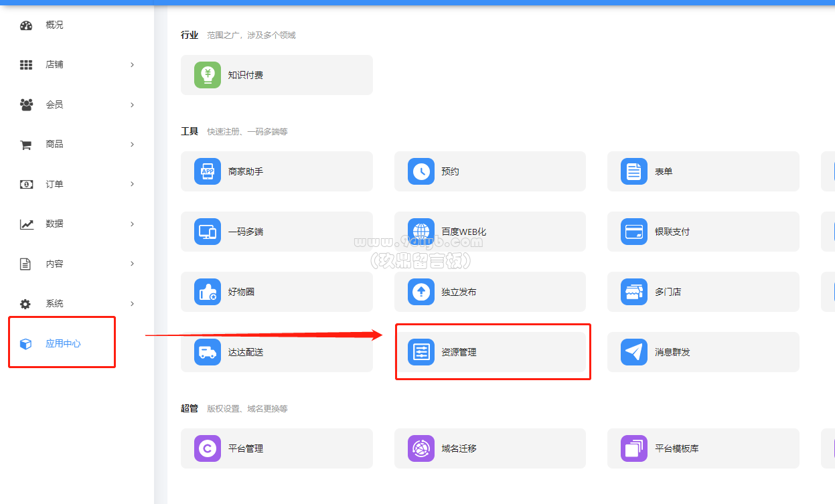Screen dimensions: 835x504
Task: Expand the 会员 menu chevron
Action: (x=132, y=105)
